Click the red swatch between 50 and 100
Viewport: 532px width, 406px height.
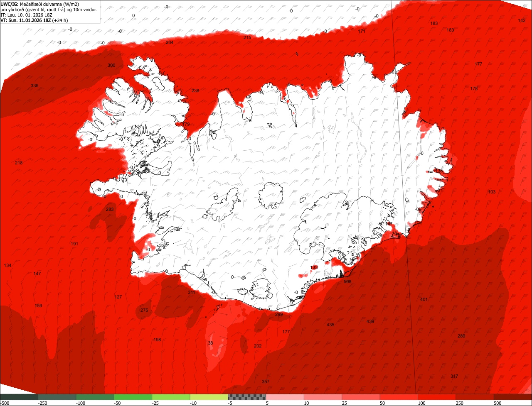point(399,397)
